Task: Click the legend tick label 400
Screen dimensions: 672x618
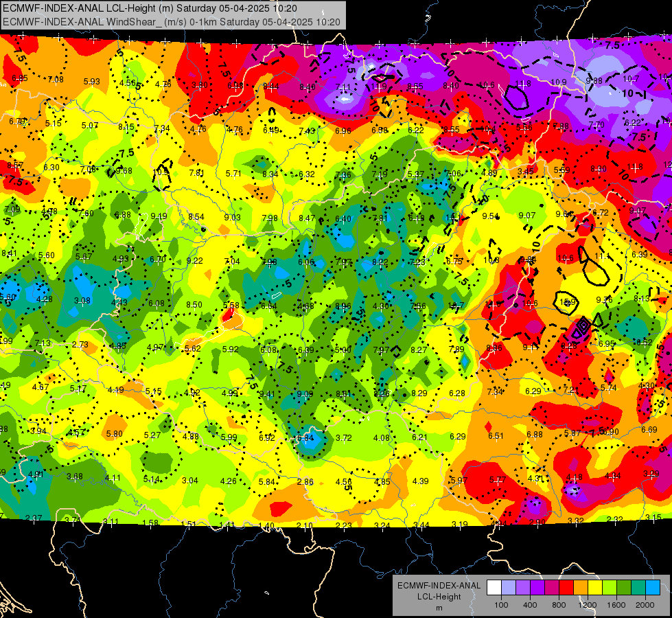Action: pyautogui.click(x=530, y=605)
